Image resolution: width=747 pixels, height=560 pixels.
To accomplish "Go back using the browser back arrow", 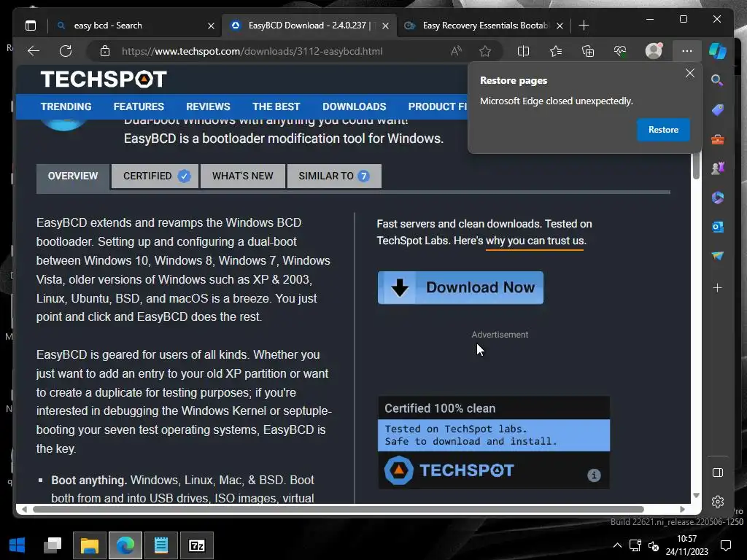I will coord(34,51).
